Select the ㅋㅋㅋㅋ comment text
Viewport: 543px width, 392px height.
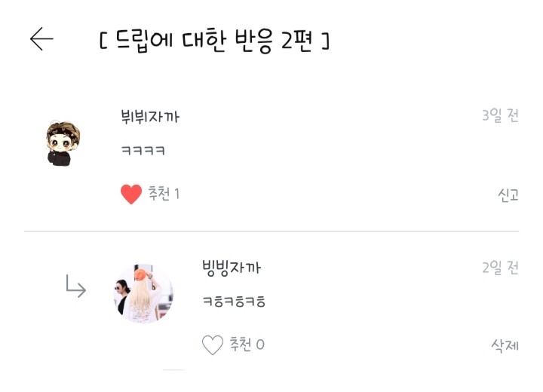[x=143, y=151]
